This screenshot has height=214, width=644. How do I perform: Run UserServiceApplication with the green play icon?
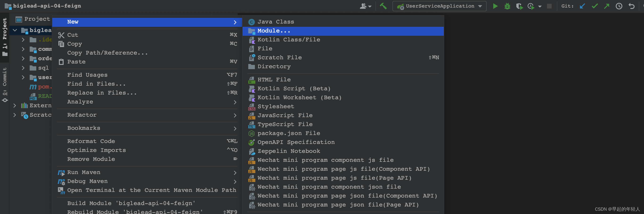(495, 6)
